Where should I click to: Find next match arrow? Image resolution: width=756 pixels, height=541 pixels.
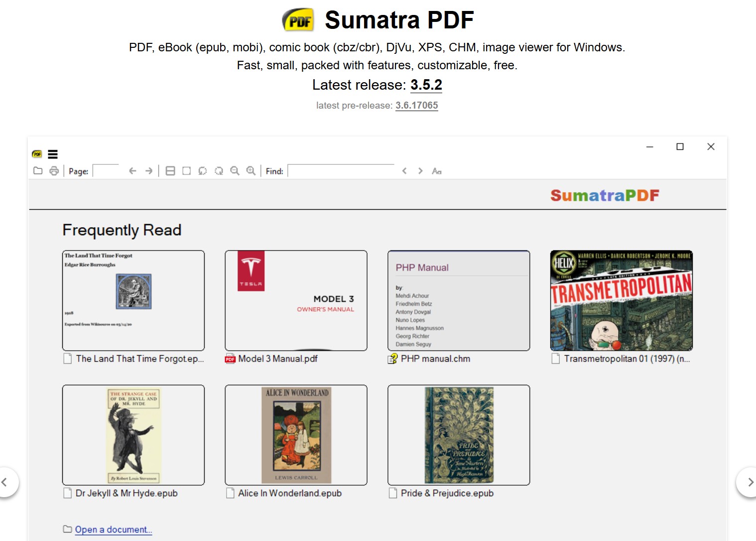(420, 171)
